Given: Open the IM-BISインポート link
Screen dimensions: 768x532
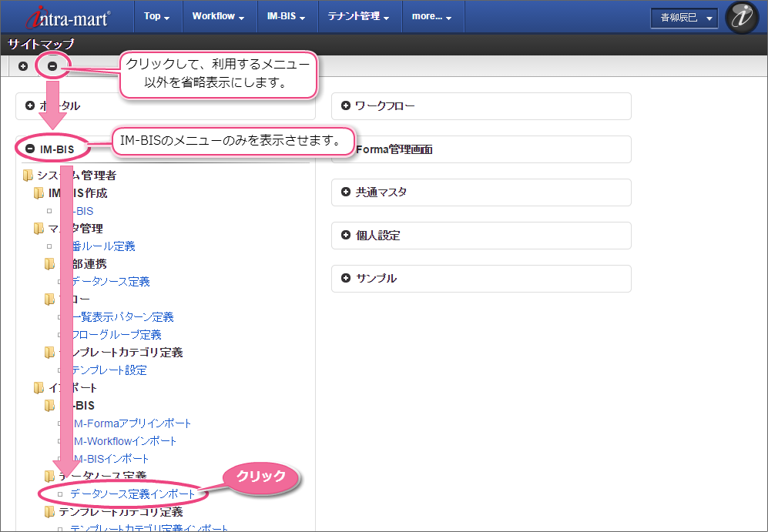Looking at the screenshot, I should [110, 459].
